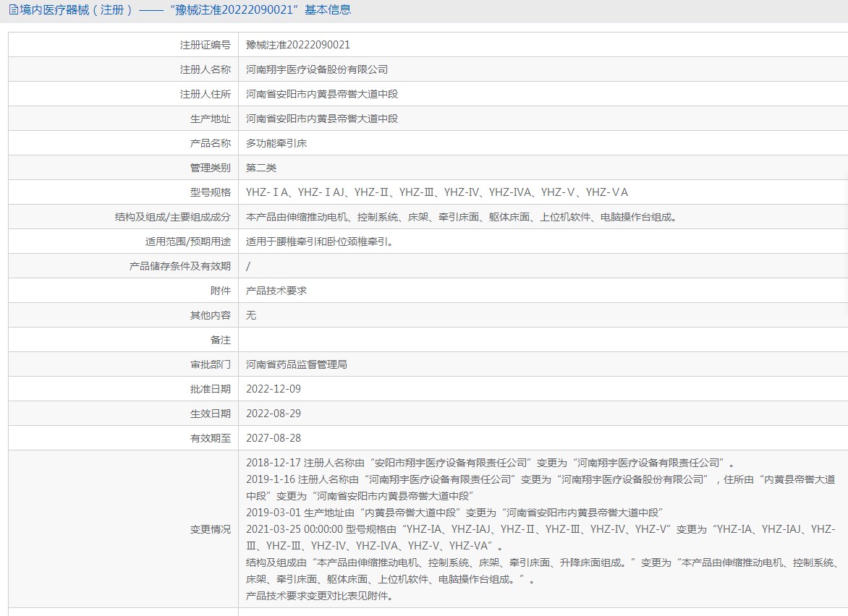The width and height of the screenshot is (848, 616).
Task: Click the model list starting with YHZ-ⅠA
Action: (437, 192)
